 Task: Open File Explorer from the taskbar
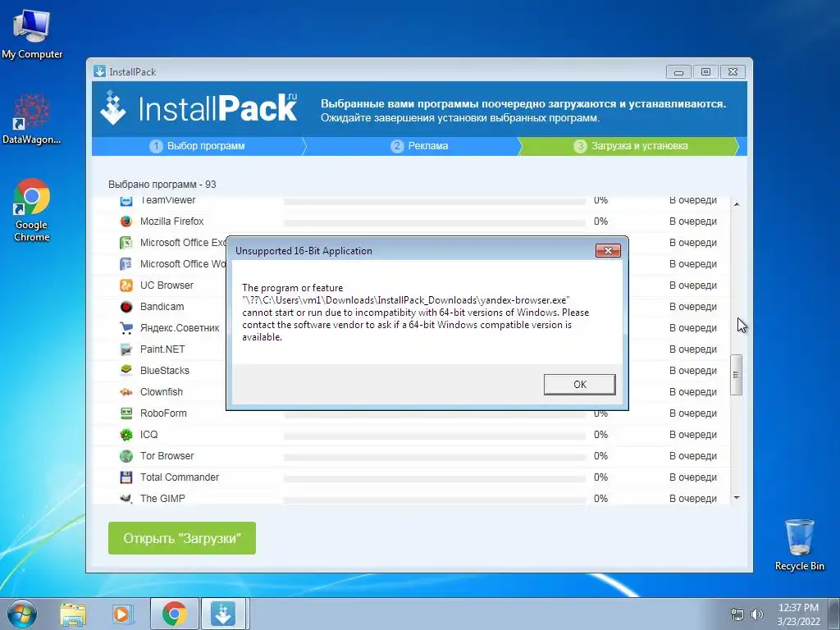73,614
